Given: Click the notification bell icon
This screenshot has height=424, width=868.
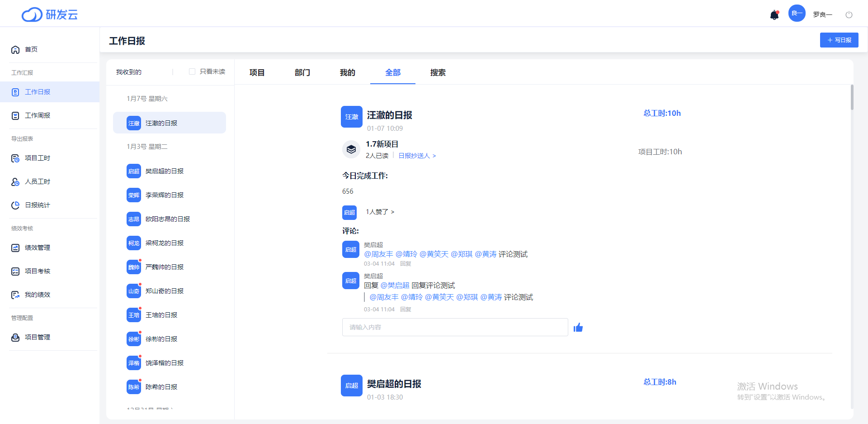Looking at the screenshot, I should click(x=774, y=15).
